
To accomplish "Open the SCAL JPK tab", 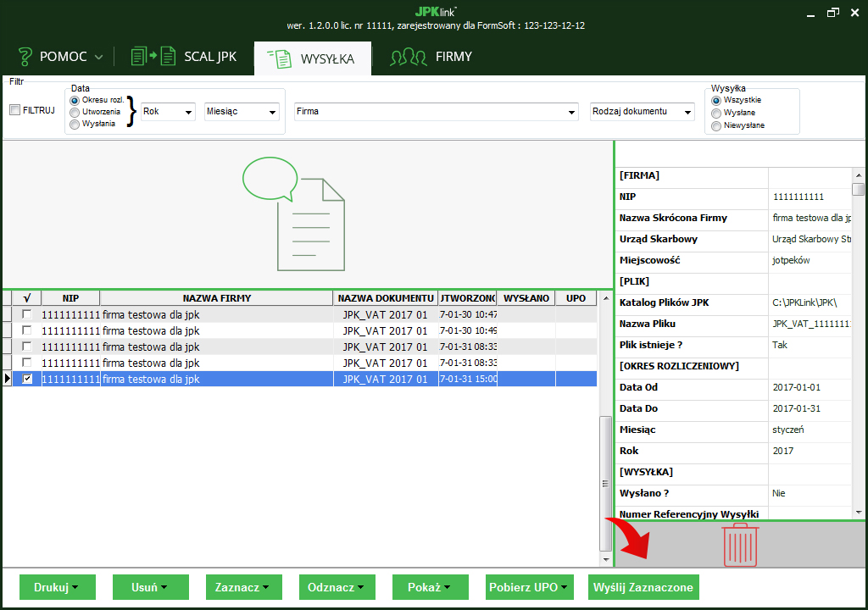I will 209,57.
